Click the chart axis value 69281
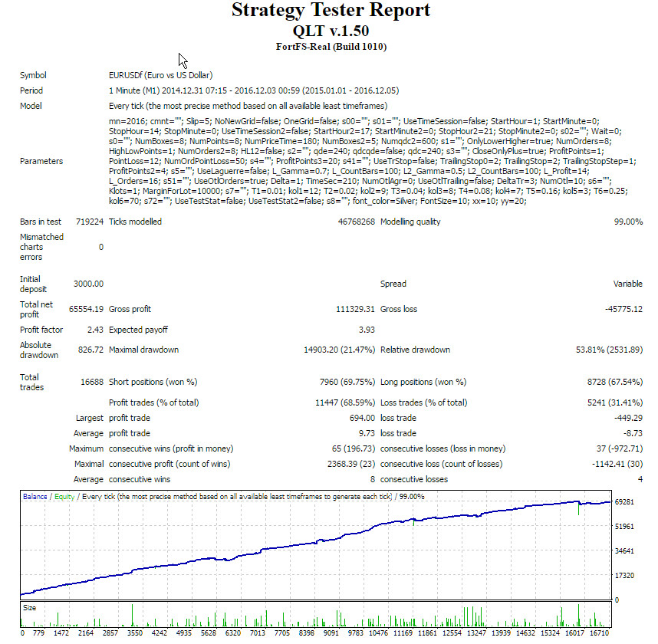 click(x=624, y=501)
